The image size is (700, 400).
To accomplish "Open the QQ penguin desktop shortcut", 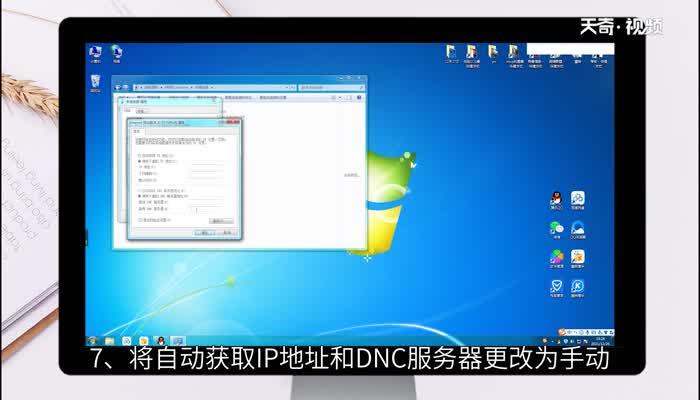I will pos(556,200).
